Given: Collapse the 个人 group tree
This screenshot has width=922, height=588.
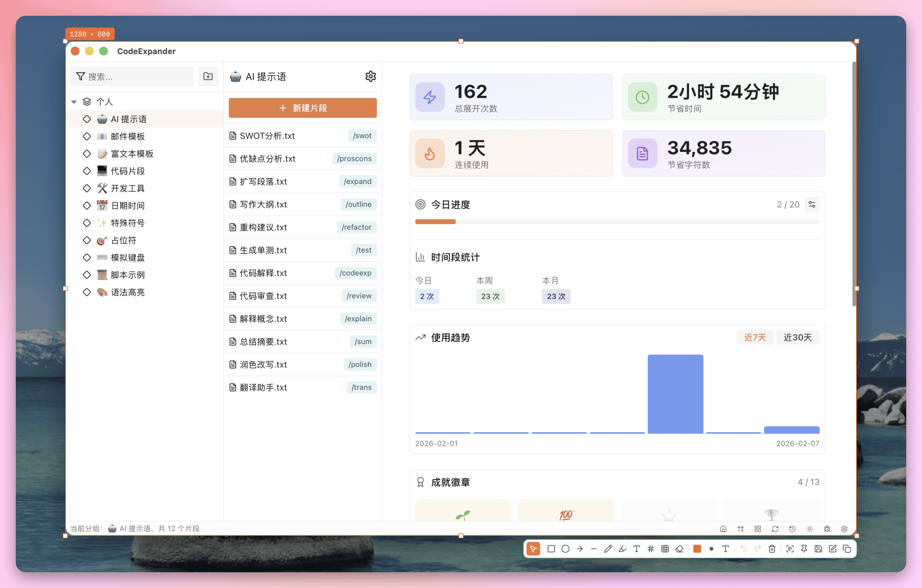Looking at the screenshot, I should pyautogui.click(x=74, y=102).
